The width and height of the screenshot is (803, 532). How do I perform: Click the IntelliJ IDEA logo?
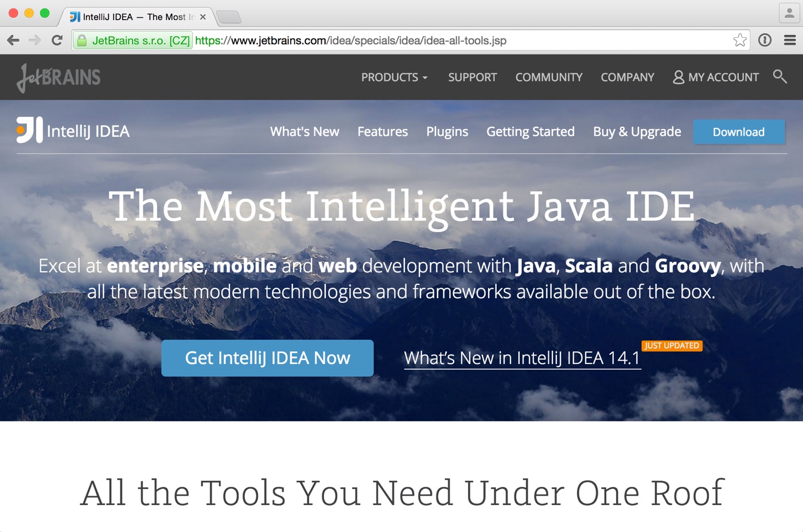pyautogui.click(x=73, y=130)
